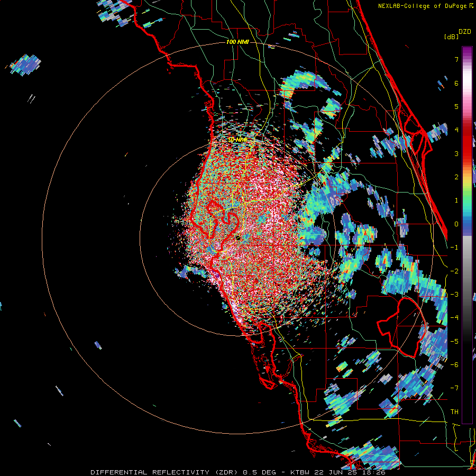The image size is (476, 476).
Task: Select the -1 value on the scale
Action: 454,248
